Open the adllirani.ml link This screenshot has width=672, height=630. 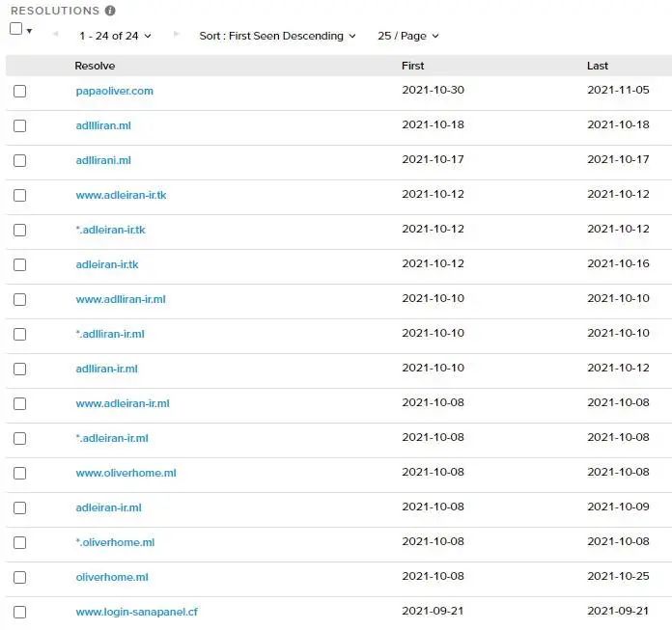pos(103,160)
